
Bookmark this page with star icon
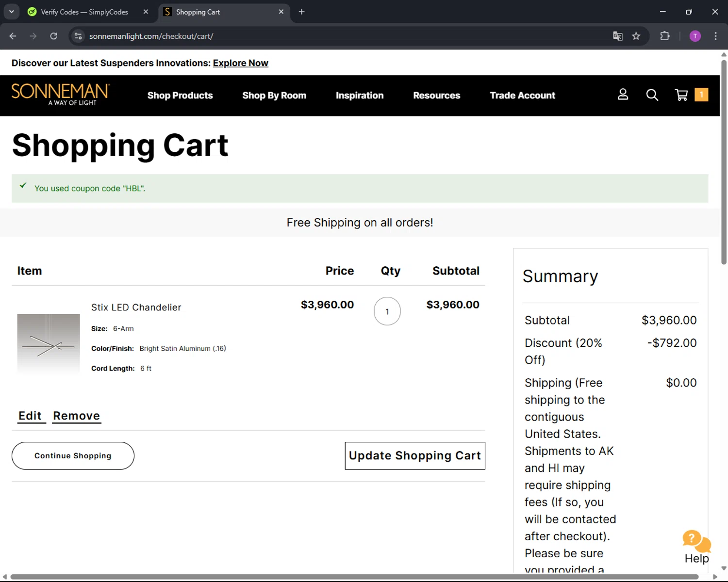636,36
